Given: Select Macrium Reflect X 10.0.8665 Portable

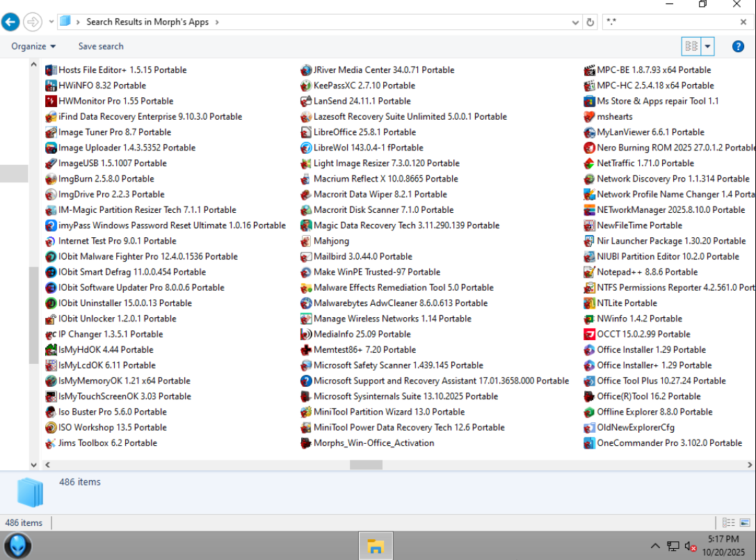Looking at the screenshot, I should click(386, 179).
